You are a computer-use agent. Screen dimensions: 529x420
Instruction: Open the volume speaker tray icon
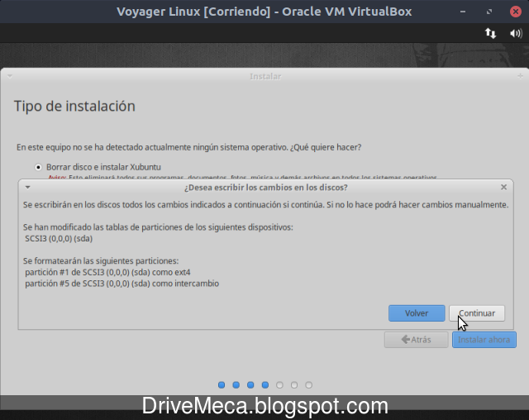click(x=516, y=33)
